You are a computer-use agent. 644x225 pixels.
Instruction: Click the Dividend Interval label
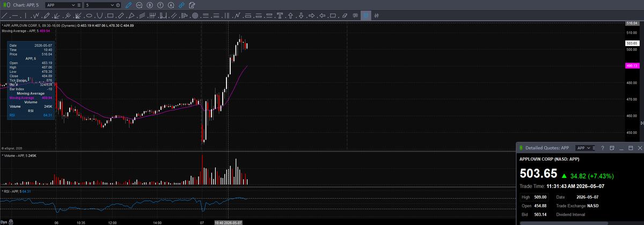[570, 214]
